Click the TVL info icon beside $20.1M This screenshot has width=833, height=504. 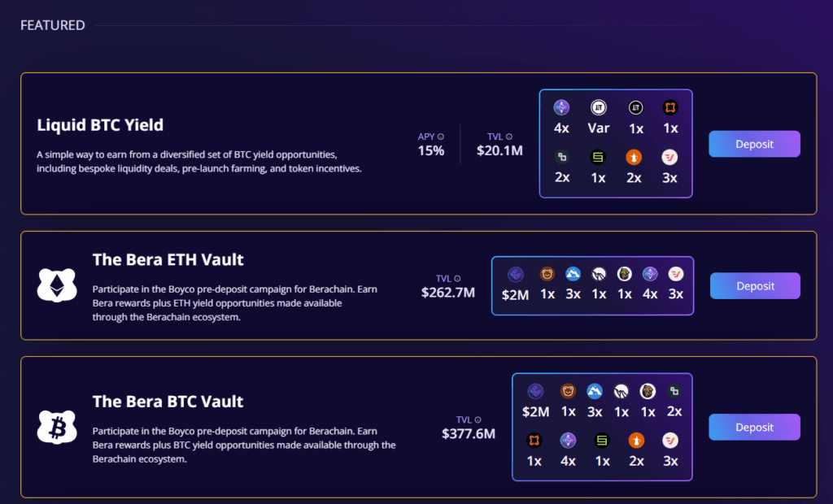(x=509, y=137)
